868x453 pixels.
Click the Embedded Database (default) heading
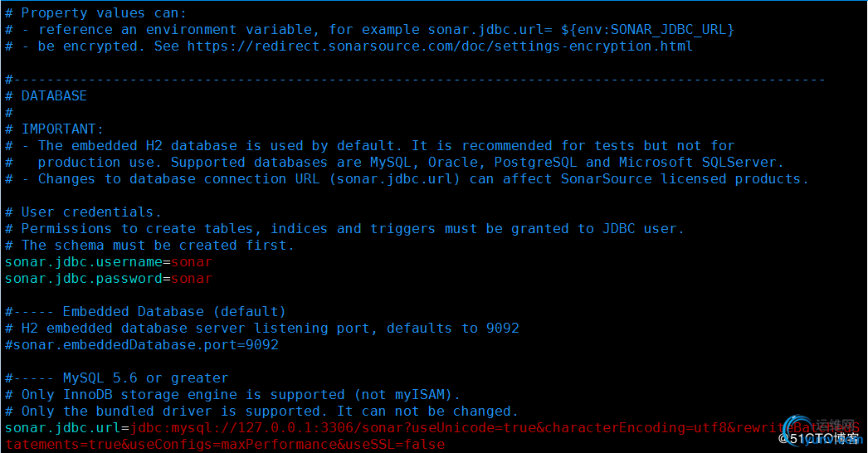tap(173, 312)
